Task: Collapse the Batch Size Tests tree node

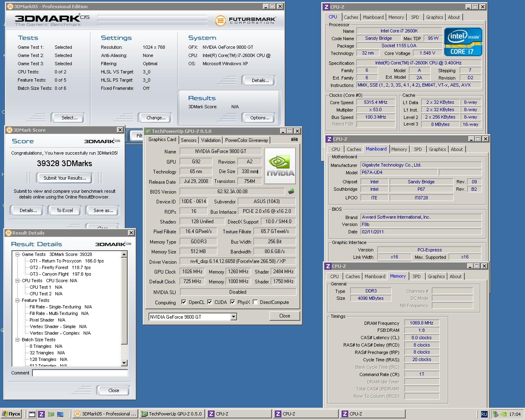Action: point(18,340)
